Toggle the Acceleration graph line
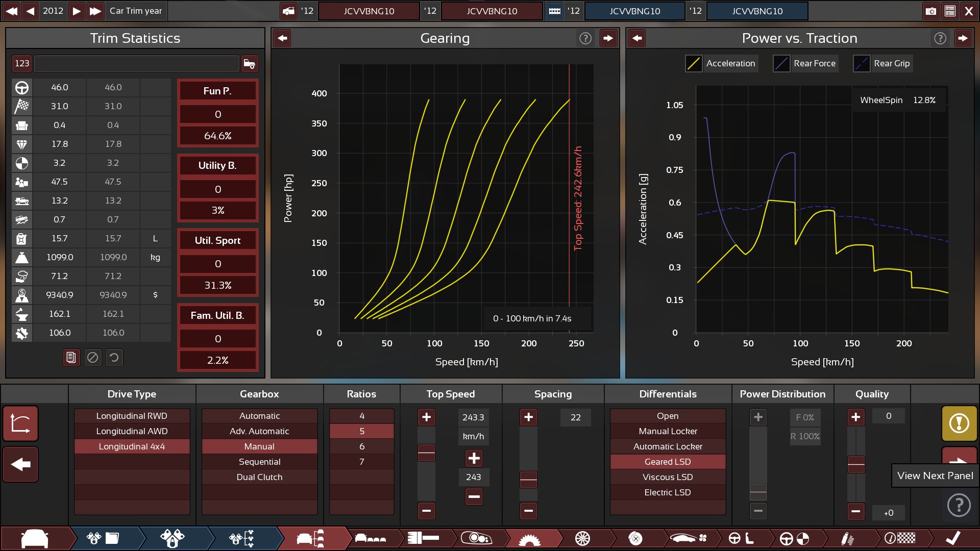This screenshot has width=980, height=551. click(694, 64)
